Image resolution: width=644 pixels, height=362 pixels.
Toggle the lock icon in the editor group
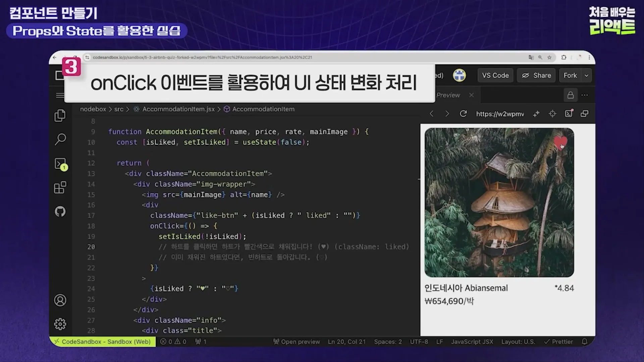pos(571,95)
